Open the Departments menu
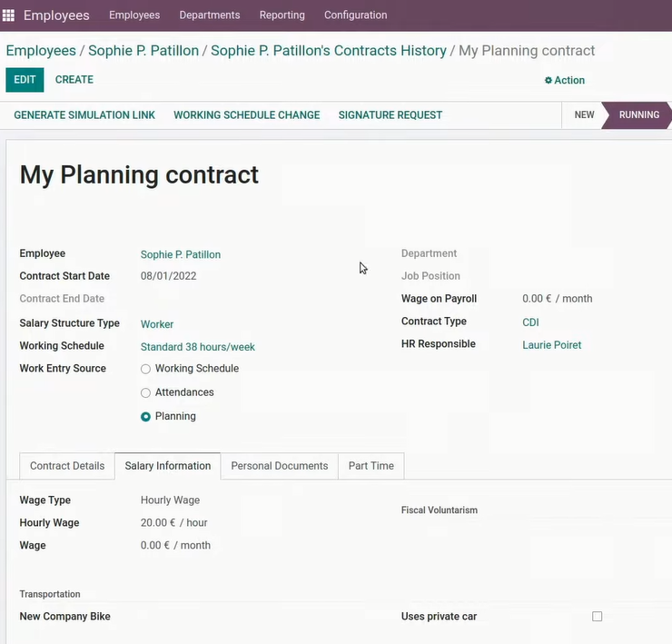The width and height of the screenshot is (672, 644). [x=210, y=15]
